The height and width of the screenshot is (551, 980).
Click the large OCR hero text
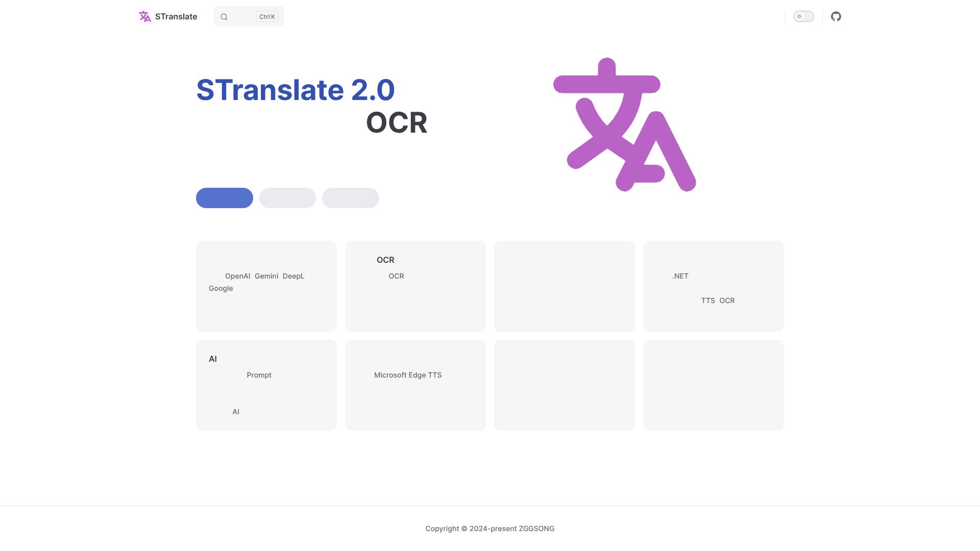(x=397, y=122)
